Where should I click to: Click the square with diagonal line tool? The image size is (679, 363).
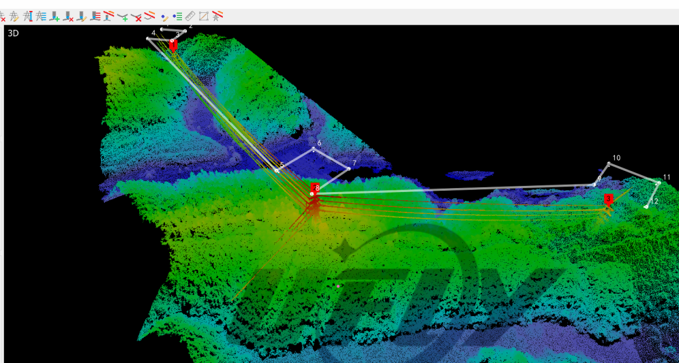[x=204, y=16]
